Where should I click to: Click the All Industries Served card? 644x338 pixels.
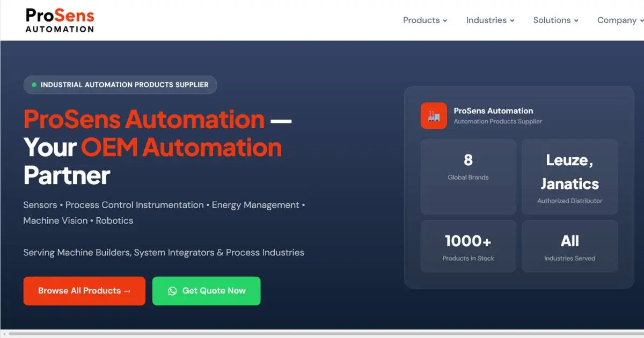(570, 246)
